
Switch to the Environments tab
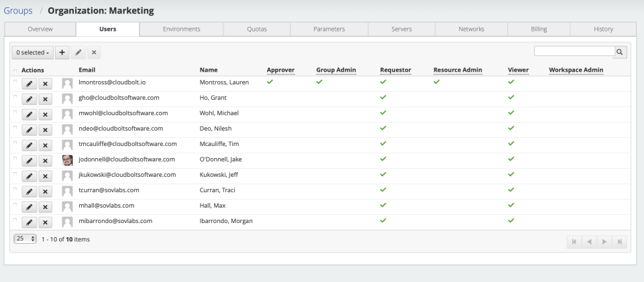click(181, 29)
